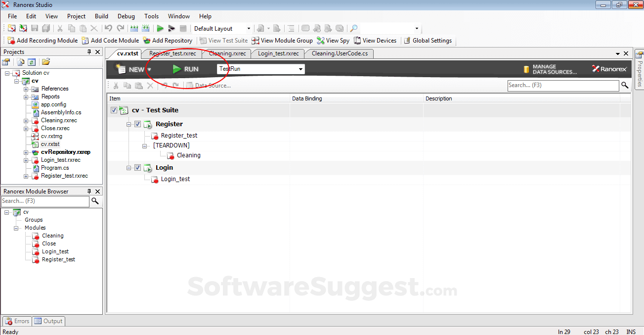Image resolution: width=644 pixels, height=335 pixels.
Task: Open the Tools menu
Action: (x=151, y=16)
